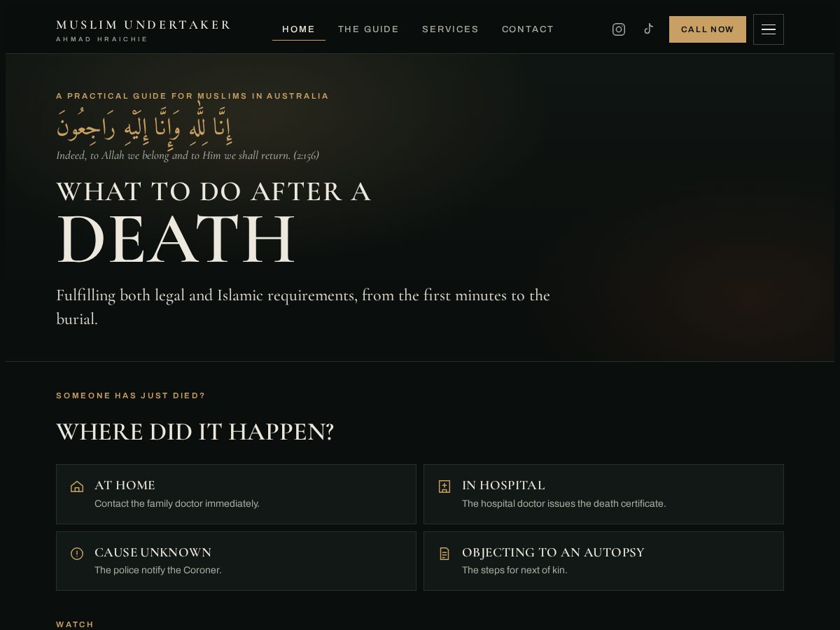The height and width of the screenshot is (630, 840).
Task: Click the house icon on At Home card
Action: [77, 486]
